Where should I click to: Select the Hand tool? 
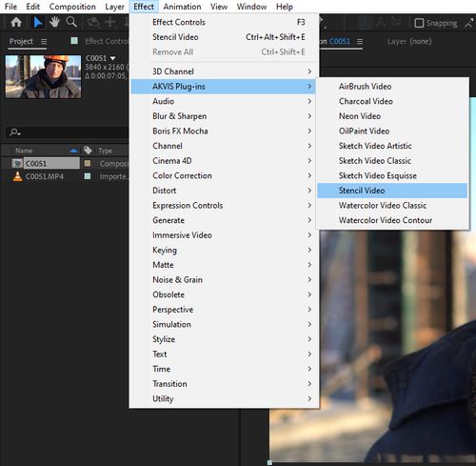54,23
